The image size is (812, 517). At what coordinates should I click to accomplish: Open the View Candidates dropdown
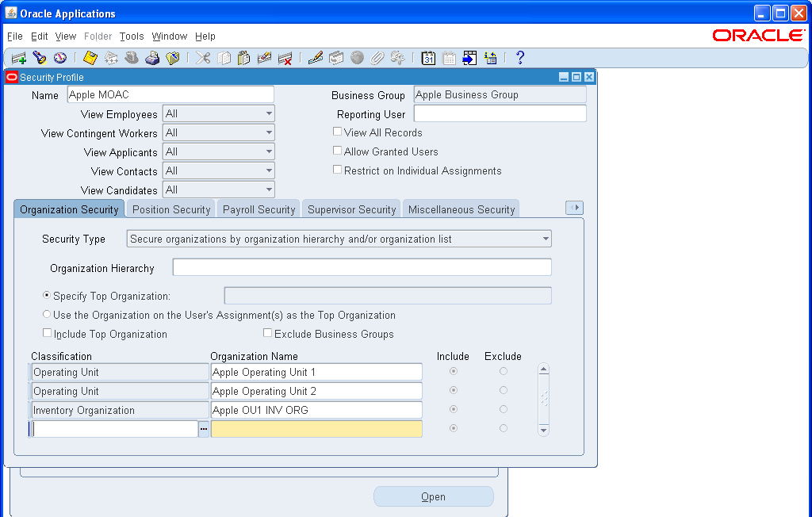[219, 190]
